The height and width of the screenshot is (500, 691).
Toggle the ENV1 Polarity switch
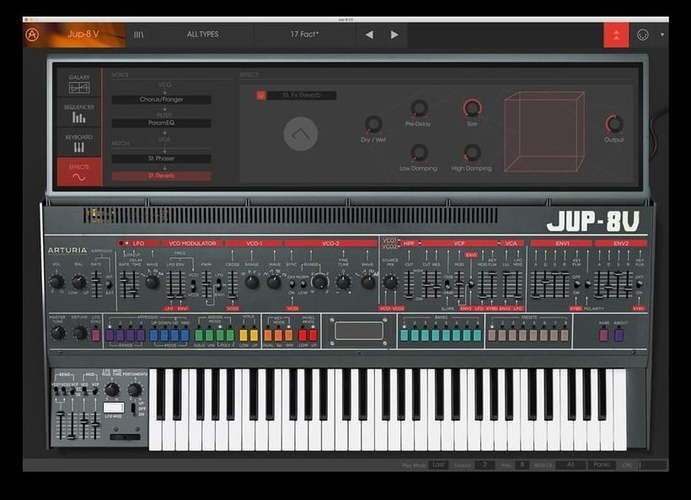click(587, 285)
